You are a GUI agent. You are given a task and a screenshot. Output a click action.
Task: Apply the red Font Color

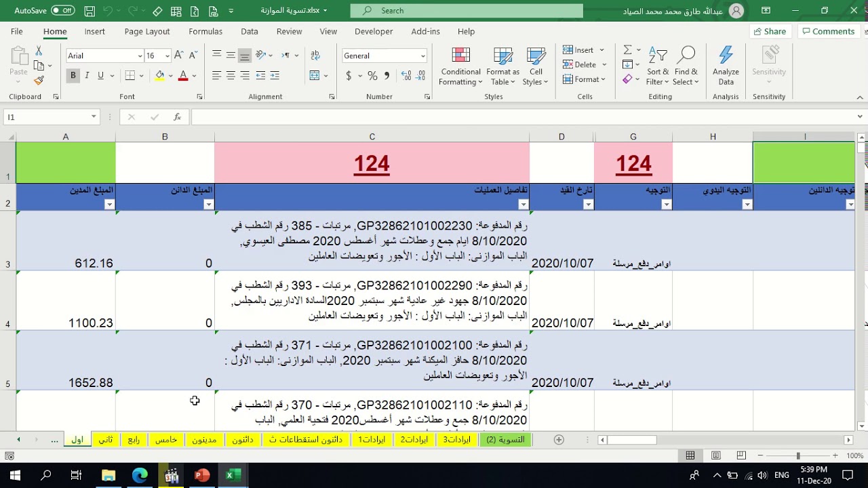coord(182,76)
